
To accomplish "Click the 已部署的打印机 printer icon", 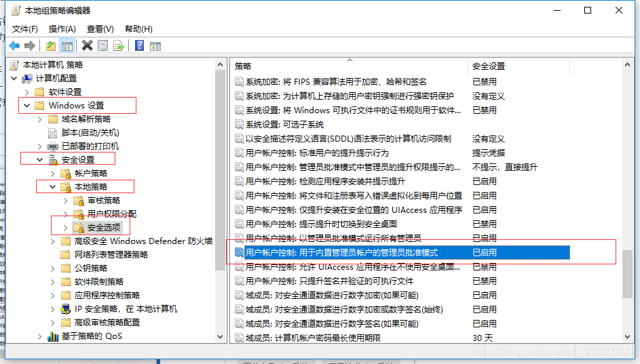I will pos(53,146).
